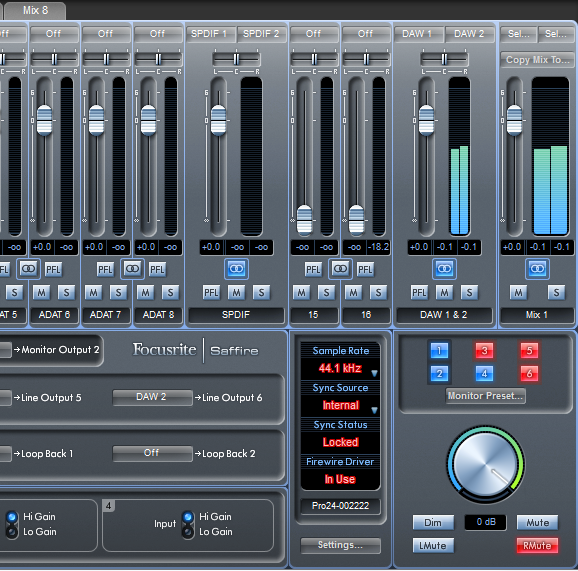Solo the ADAT 8 channel
The image size is (578, 571).
170,293
